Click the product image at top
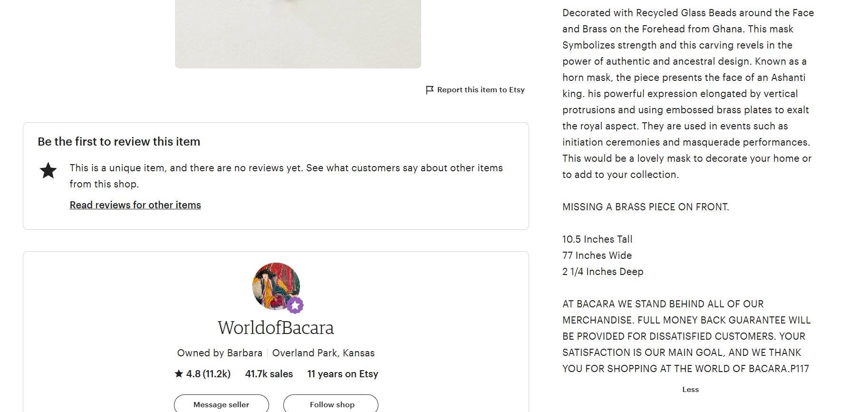Image resolution: width=868 pixels, height=412 pixels. (x=298, y=34)
